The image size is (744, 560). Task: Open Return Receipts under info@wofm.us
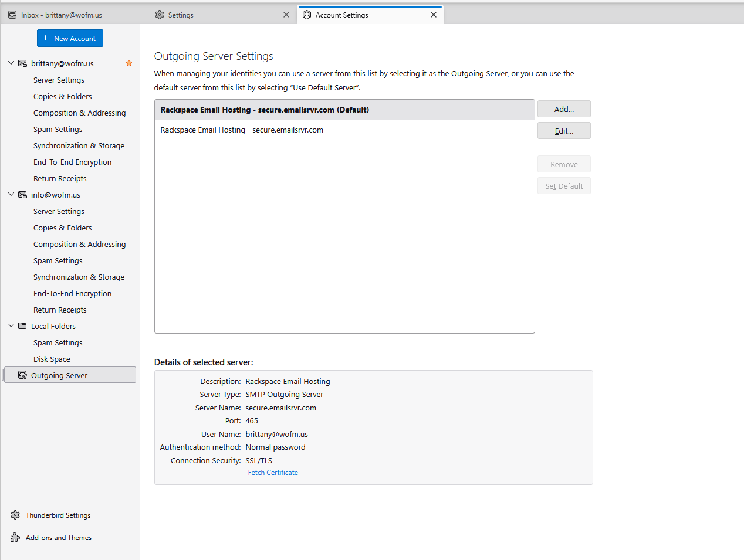coord(60,310)
